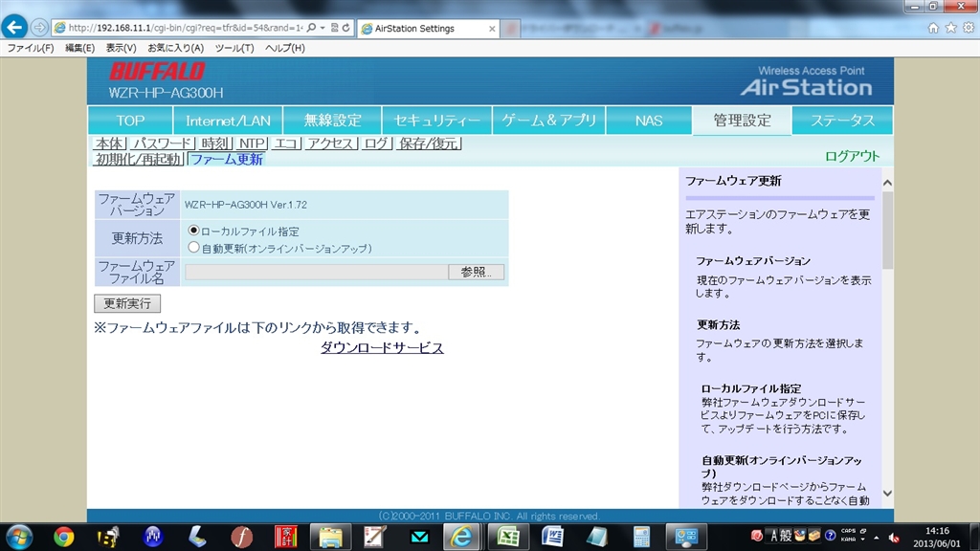Click the 参照... browse button
The height and width of the screenshot is (551, 980).
pyautogui.click(x=476, y=272)
